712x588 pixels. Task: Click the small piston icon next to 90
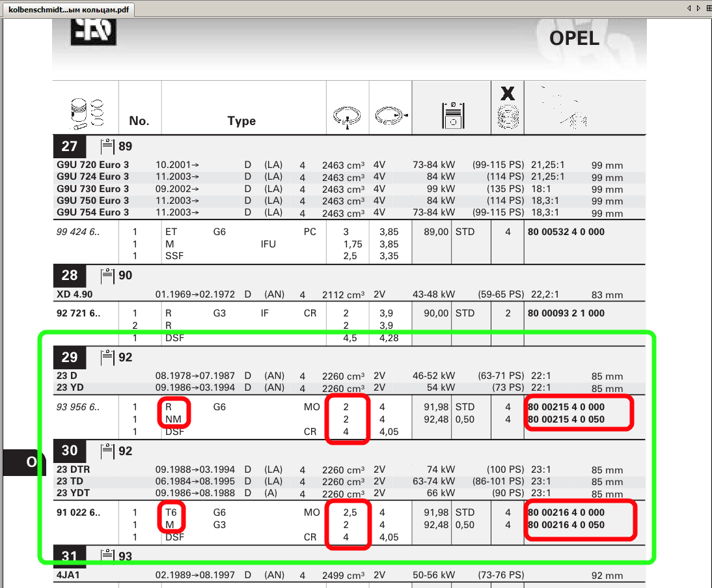coord(107,275)
